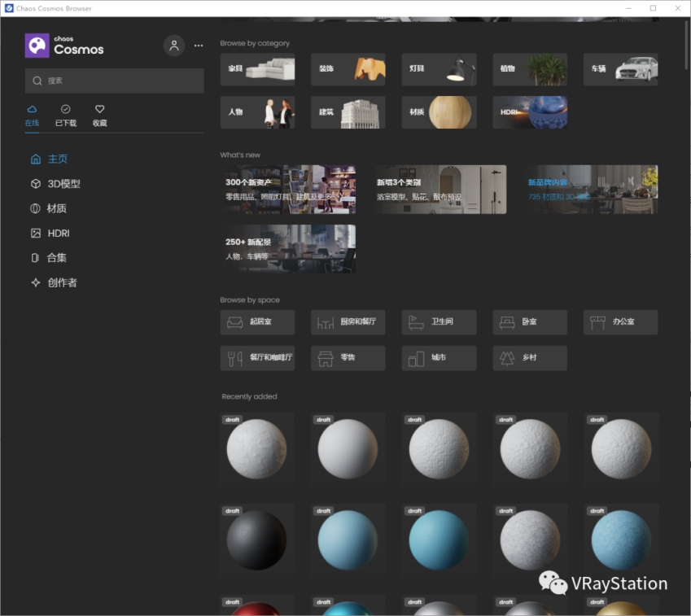691x616 pixels.
Task: Click the home icon beside 主页
Action: tap(36, 159)
